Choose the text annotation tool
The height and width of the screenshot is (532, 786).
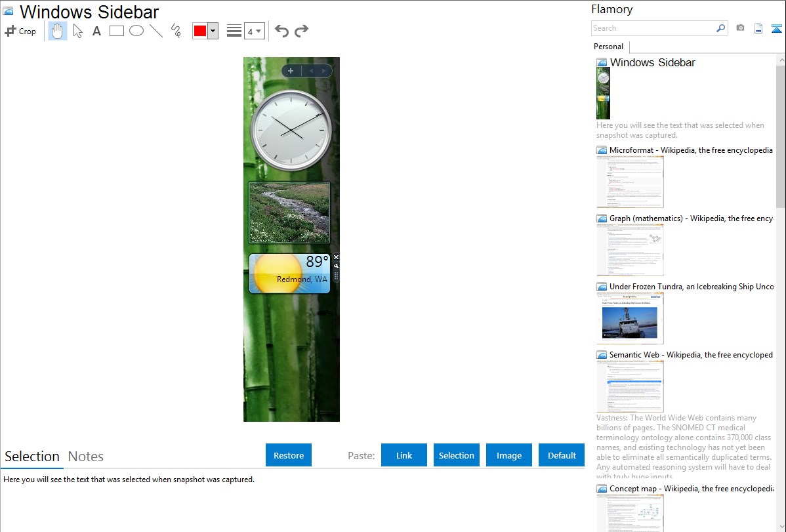point(96,31)
